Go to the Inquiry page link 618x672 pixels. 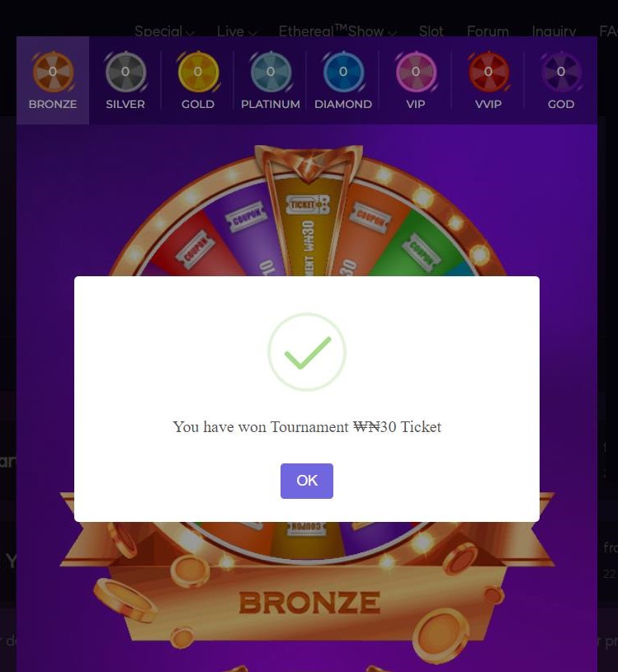click(x=554, y=31)
